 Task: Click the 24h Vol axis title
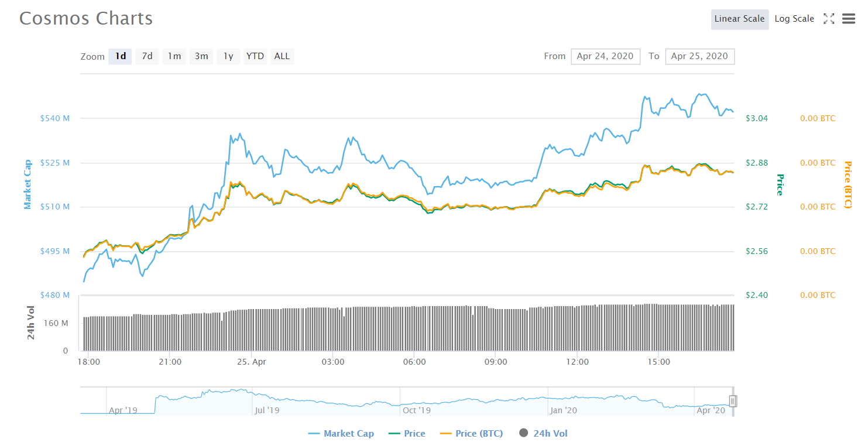tap(30, 323)
